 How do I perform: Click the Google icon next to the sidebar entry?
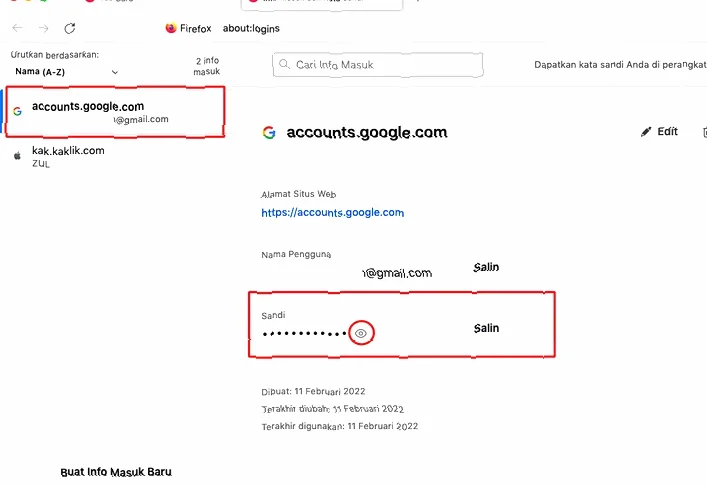tap(17, 111)
